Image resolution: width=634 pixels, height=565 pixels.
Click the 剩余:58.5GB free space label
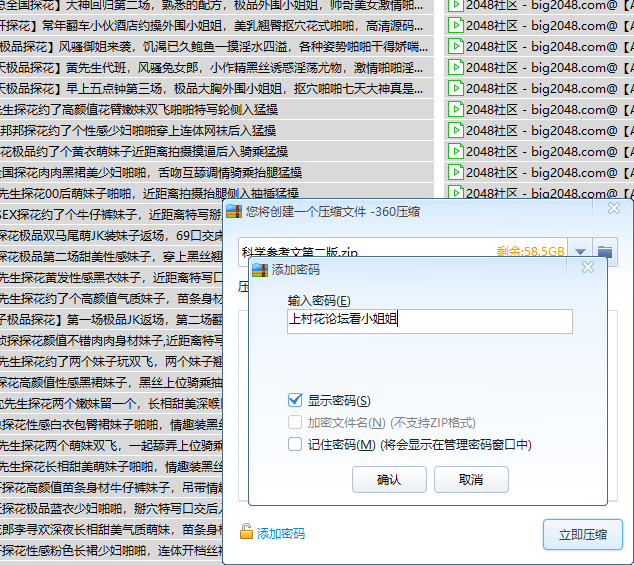[530, 251]
